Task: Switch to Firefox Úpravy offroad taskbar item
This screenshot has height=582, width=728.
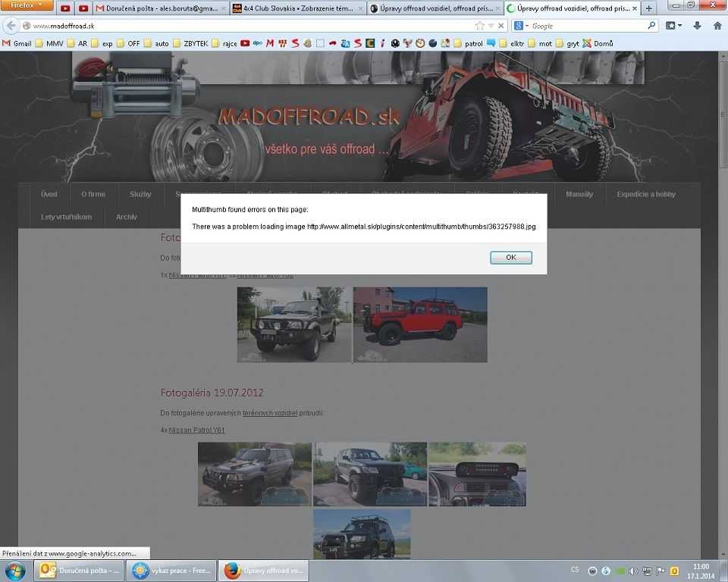Action: (263, 571)
